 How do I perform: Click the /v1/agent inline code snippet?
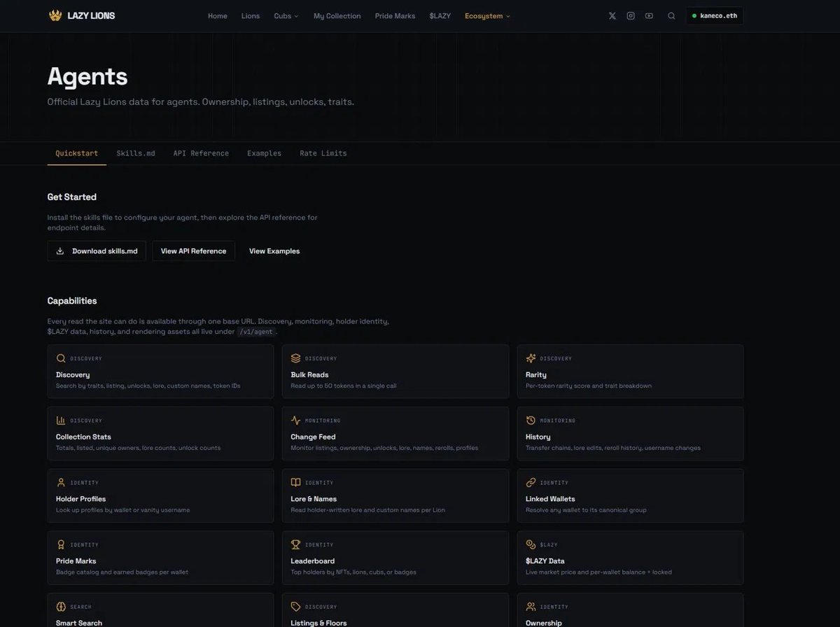tap(256, 332)
